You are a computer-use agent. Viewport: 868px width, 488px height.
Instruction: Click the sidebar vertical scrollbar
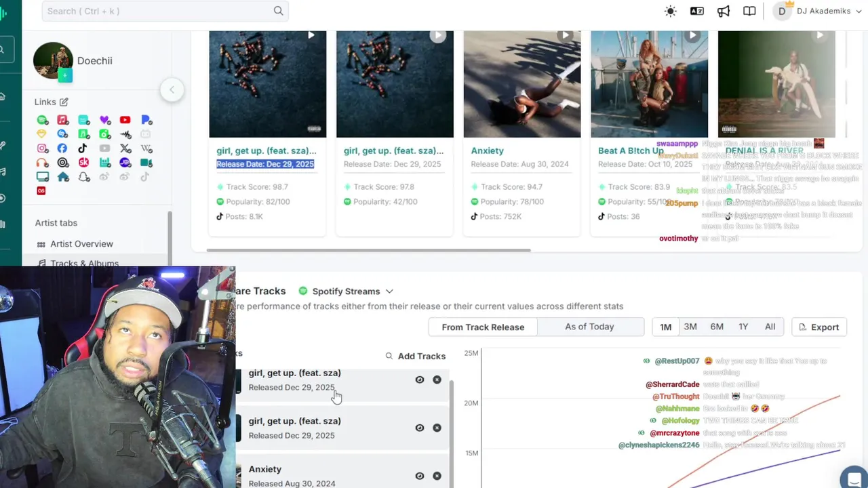170,239
